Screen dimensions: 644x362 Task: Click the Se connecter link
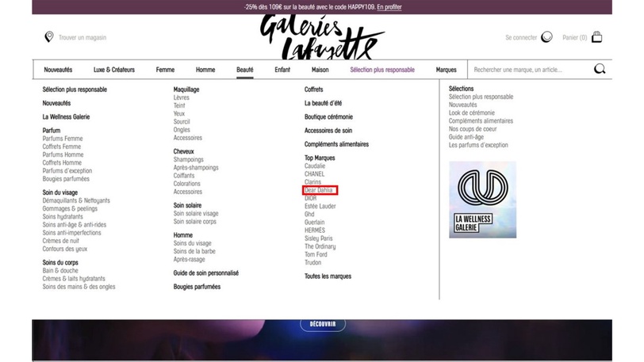pos(521,37)
